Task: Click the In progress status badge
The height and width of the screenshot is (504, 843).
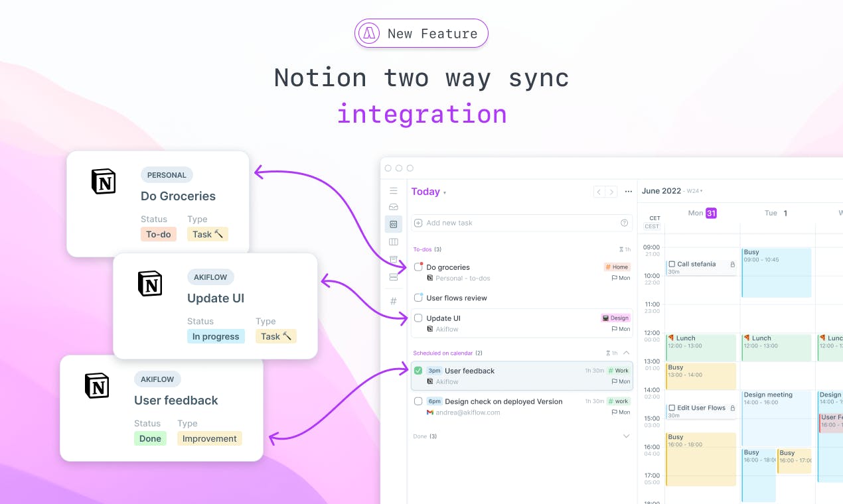Action: coord(216,336)
